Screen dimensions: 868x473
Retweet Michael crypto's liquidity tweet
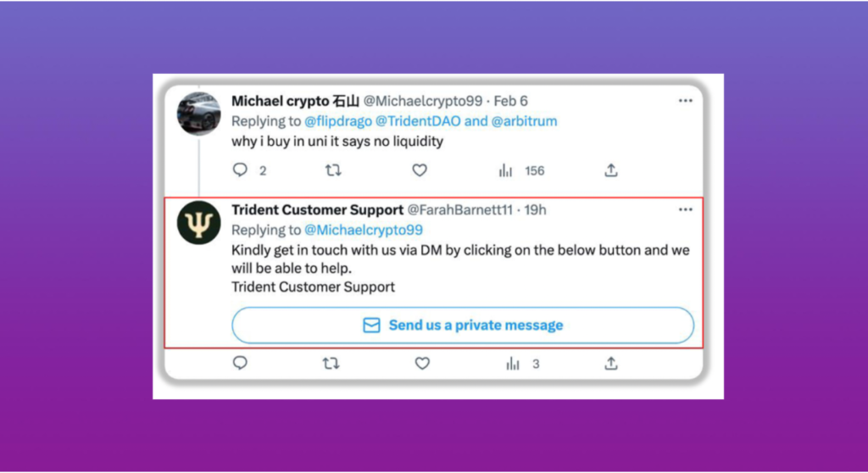coord(332,170)
